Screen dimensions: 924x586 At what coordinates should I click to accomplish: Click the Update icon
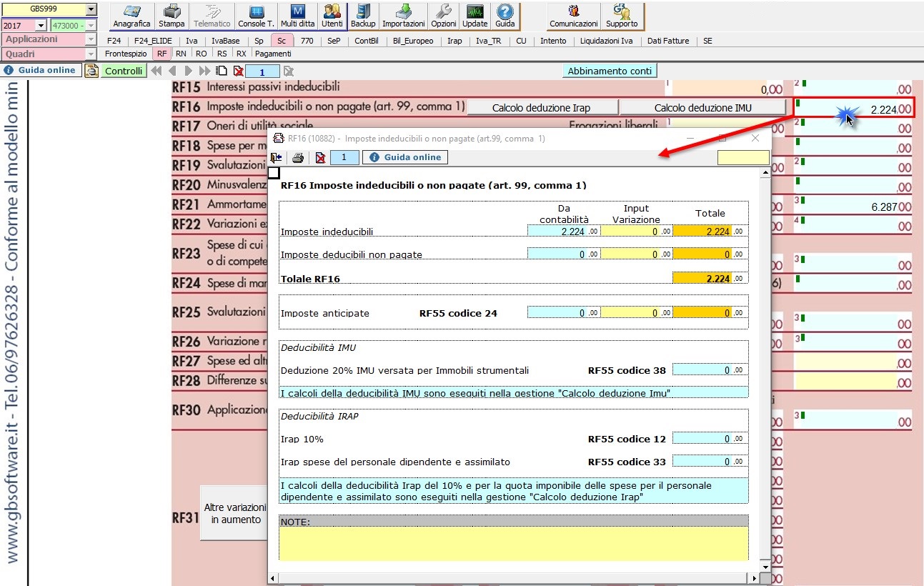click(475, 16)
